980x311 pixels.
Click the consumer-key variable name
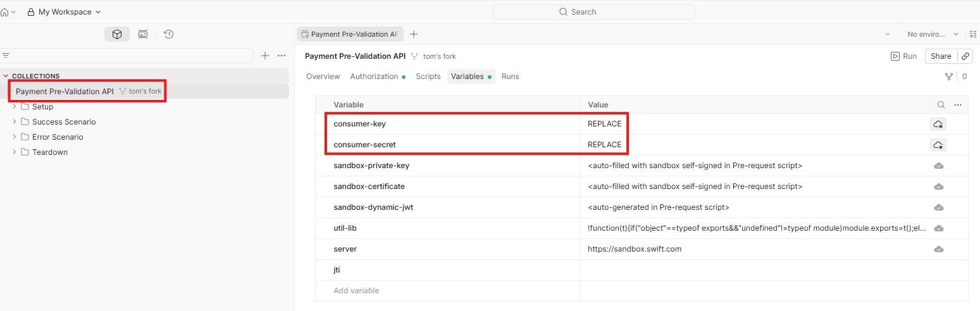tap(359, 124)
